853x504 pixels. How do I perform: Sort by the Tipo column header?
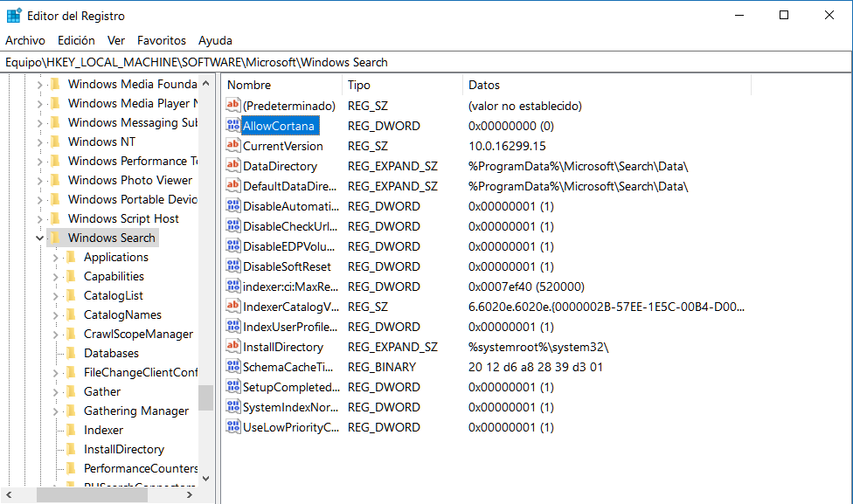pyautogui.click(x=400, y=85)
